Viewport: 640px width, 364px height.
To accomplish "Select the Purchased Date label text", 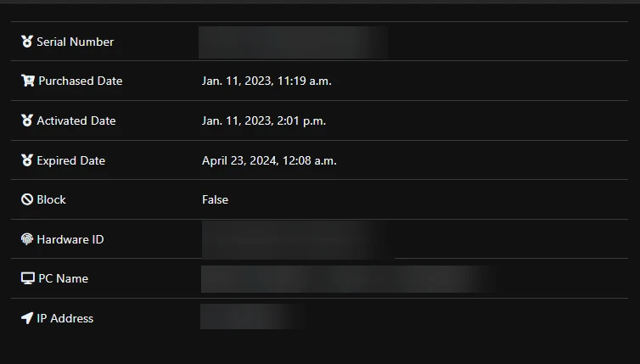I will [80, 81].
